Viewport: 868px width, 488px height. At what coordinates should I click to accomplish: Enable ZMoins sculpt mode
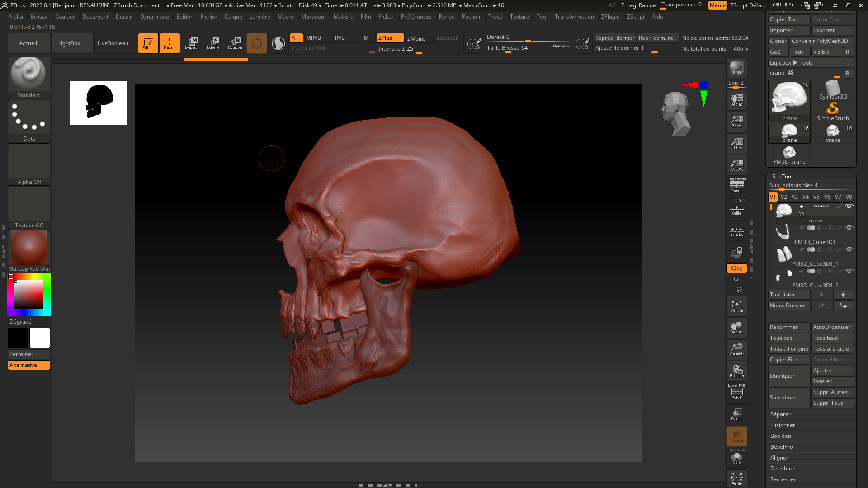419,38
